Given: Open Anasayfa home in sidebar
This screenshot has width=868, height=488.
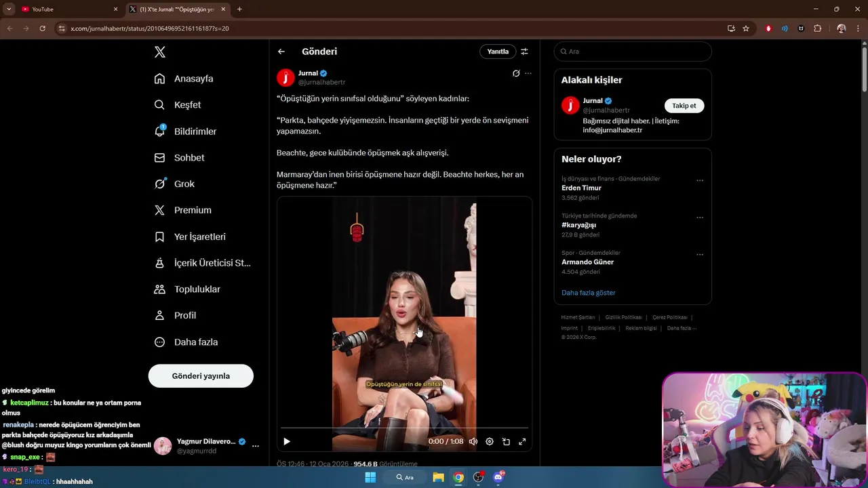Looking at the screenshot, I should [184, 79].
